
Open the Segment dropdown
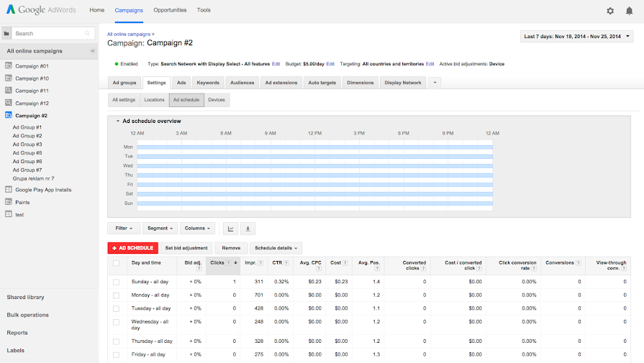pos(160,229)
